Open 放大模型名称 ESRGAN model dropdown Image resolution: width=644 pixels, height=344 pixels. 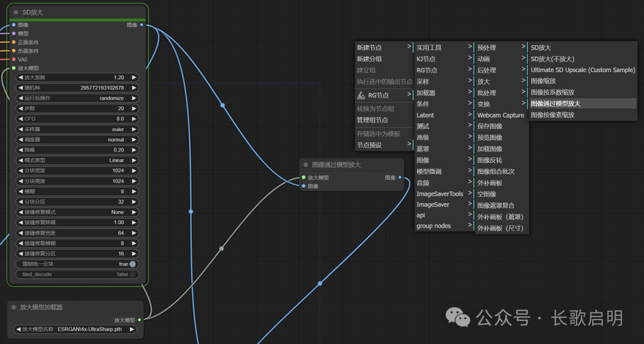(75, 329)
